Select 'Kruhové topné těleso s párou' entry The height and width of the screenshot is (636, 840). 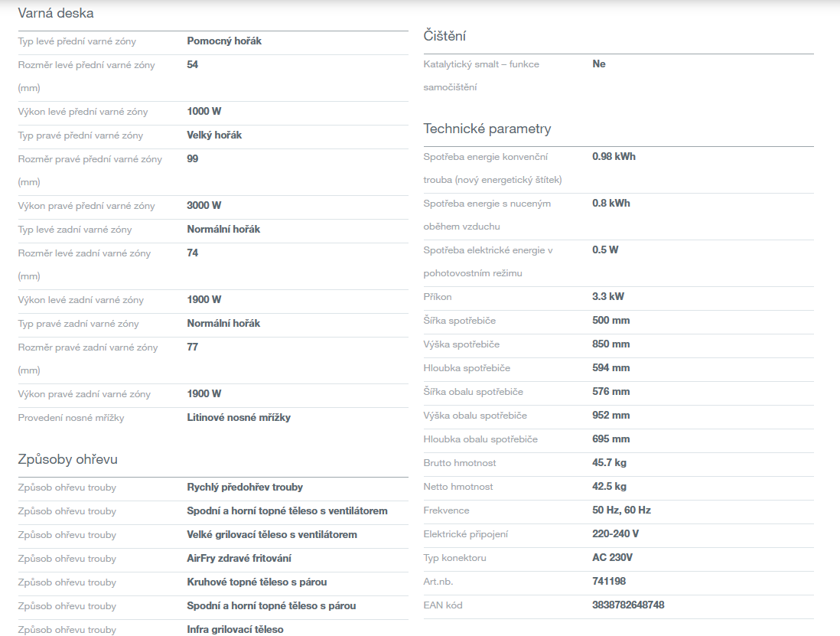point(256,582)
